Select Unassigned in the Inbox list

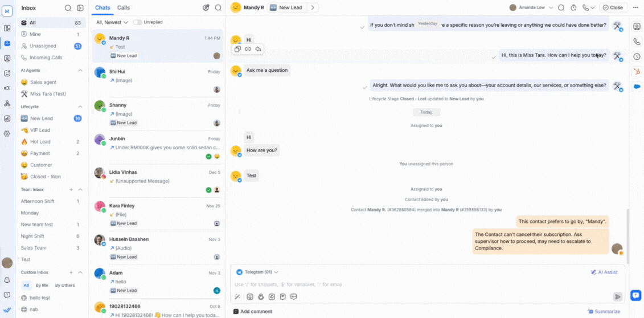coord(43,46)
